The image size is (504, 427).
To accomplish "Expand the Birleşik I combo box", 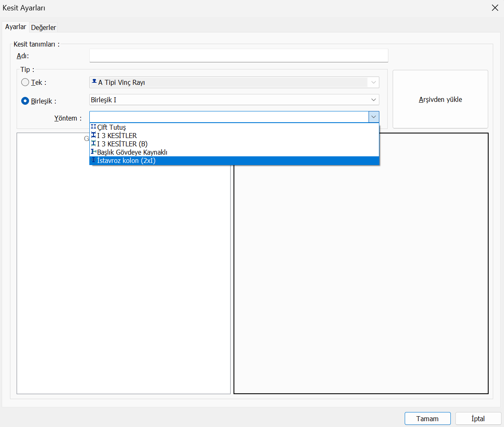I will pyautogui.click(x=374, y=100).
